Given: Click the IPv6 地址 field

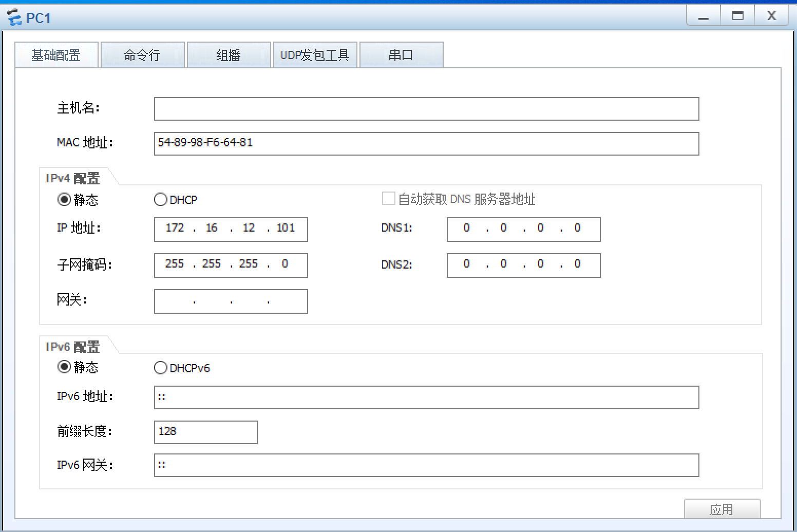Looking at the screenshot, I should 426,397.
